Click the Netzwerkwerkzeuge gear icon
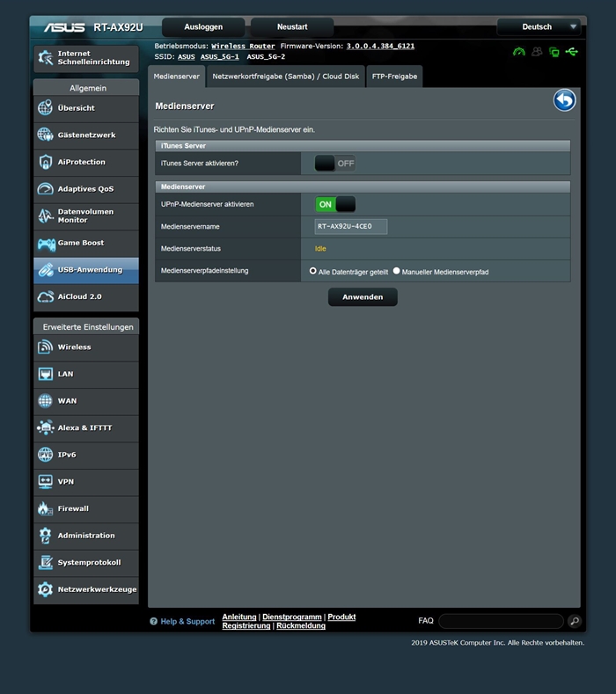 [x=45, y=589]
